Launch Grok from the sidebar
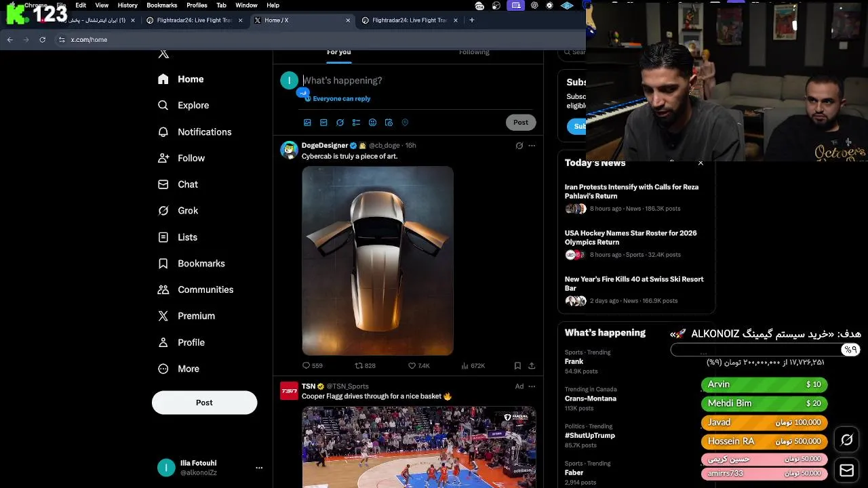 click(178, 211)
